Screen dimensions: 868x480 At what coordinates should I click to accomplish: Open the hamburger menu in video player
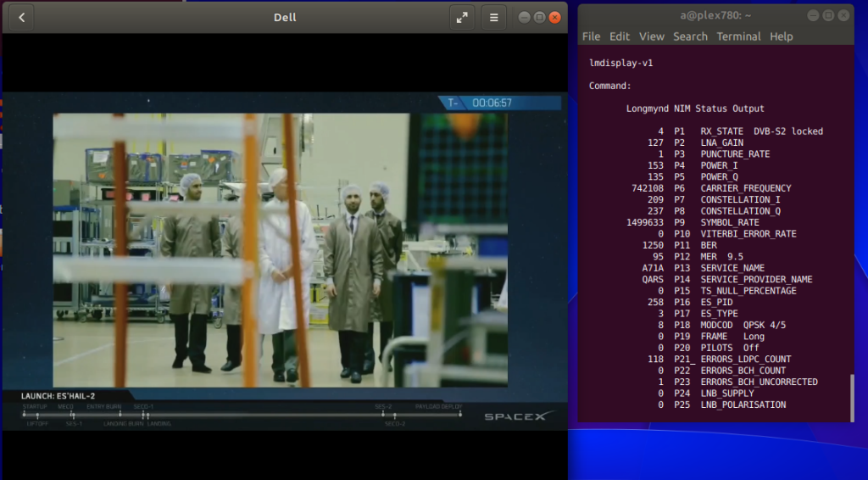pos(493,17)
